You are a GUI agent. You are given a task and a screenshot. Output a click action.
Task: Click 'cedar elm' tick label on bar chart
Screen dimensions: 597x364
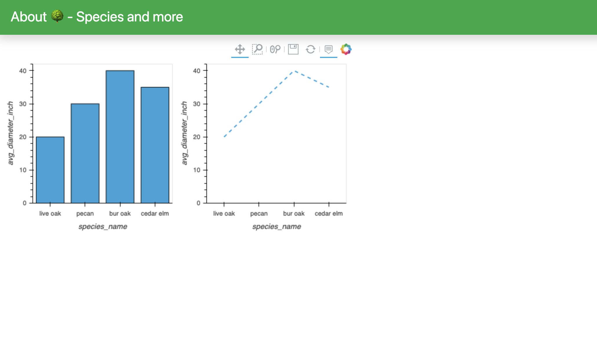155,214
